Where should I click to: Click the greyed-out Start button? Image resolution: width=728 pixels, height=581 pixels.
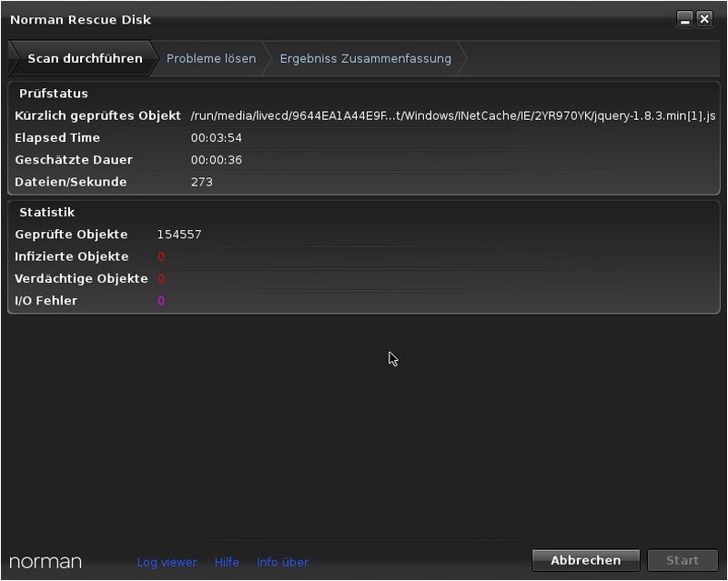coord(682,561)
